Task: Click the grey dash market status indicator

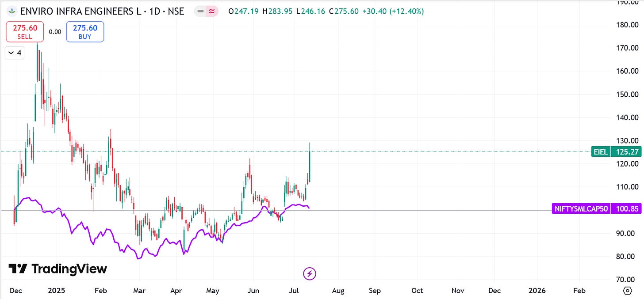Action: click(201, 11)
